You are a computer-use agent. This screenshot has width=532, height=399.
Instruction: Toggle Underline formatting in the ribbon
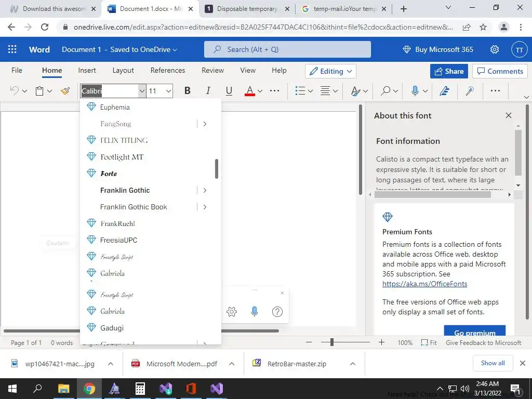tap(229, 90)
